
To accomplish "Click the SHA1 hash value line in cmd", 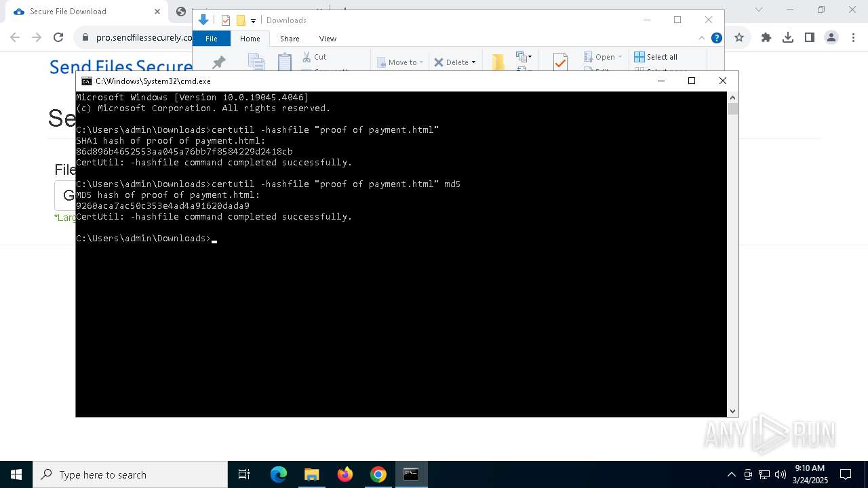I will click(x=184, y=152).
